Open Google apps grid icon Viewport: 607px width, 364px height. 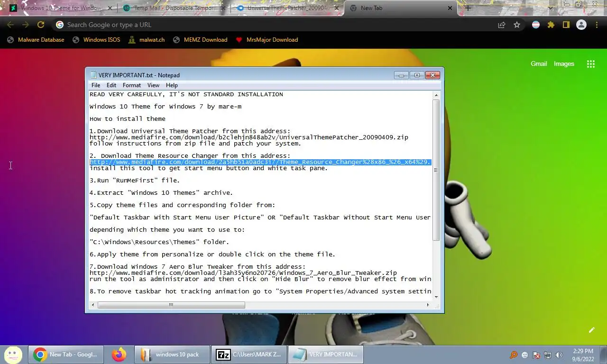[591, 64]
